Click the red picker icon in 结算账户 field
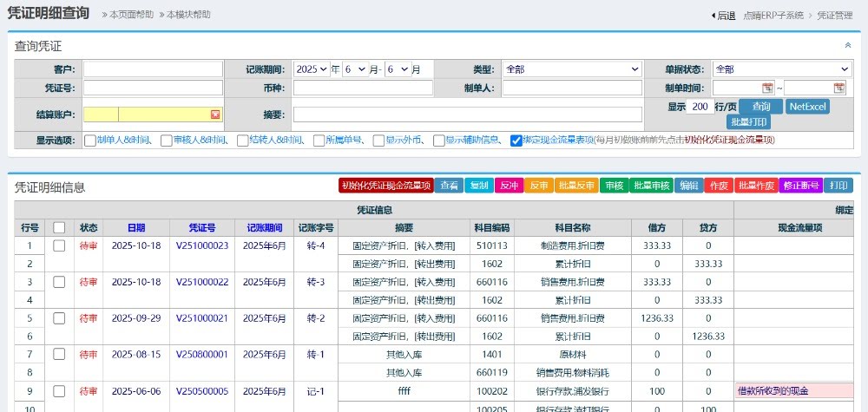Image resolution: width=868 pixels, height=412 pixels. coord(215,114)
